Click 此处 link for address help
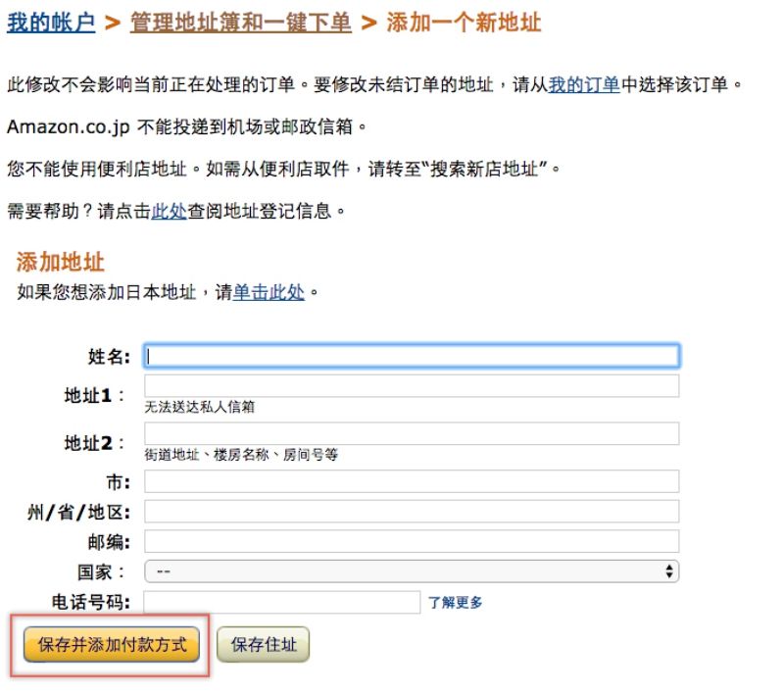This screenshot has width=784, height=695. (169, 211)
